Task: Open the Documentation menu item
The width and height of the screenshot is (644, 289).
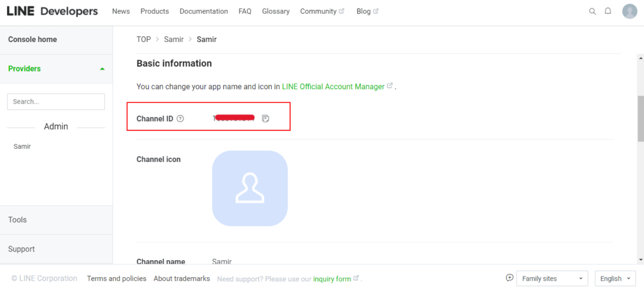Action: [x=204, y=11]
